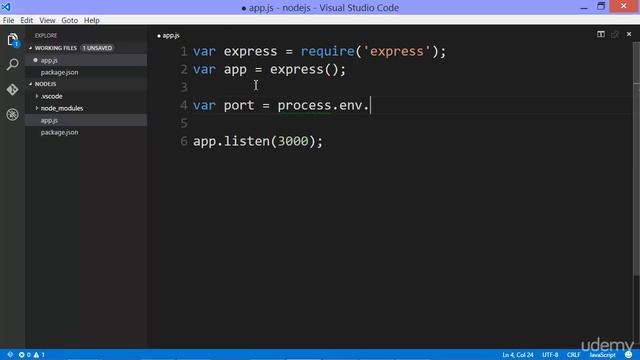The width and height of the screenshot is (640, 360).
Task: Click the Visual Studio Code logo icon
Action: (x=6, y=7)
